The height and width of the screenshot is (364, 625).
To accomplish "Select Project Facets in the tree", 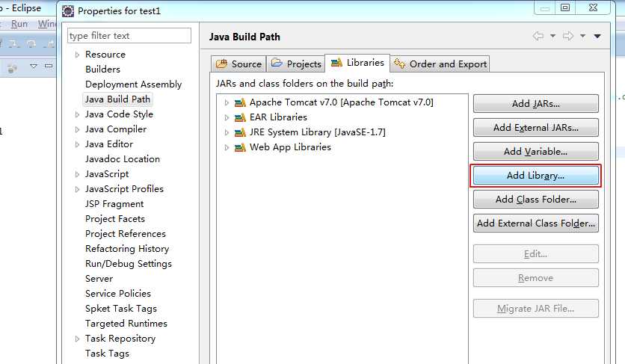I will tap(115, 219).
